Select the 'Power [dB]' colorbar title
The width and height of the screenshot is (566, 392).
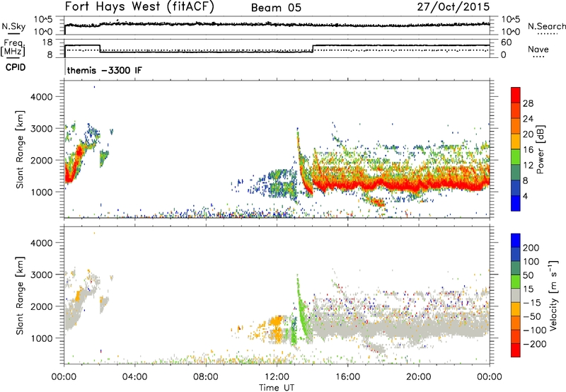(540, 149)
